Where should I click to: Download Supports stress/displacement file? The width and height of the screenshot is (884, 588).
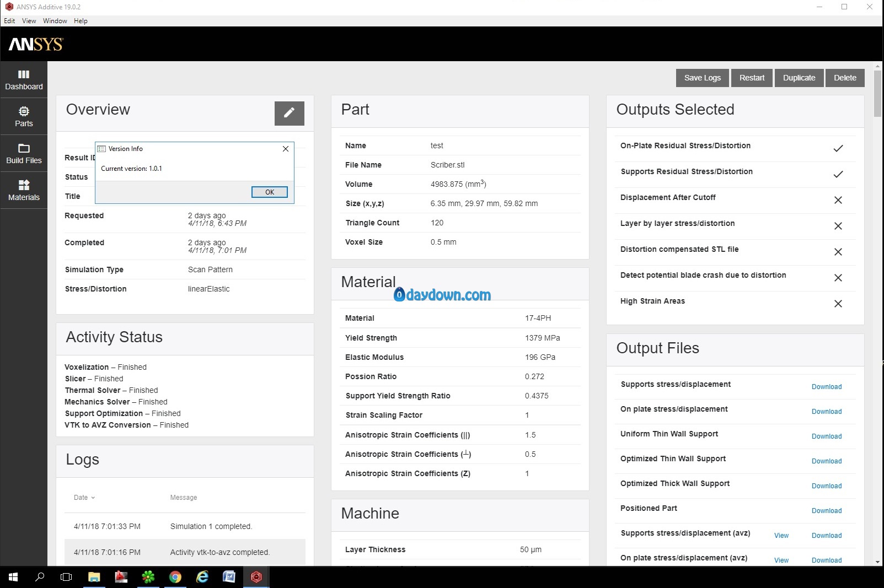pos(827,387)
